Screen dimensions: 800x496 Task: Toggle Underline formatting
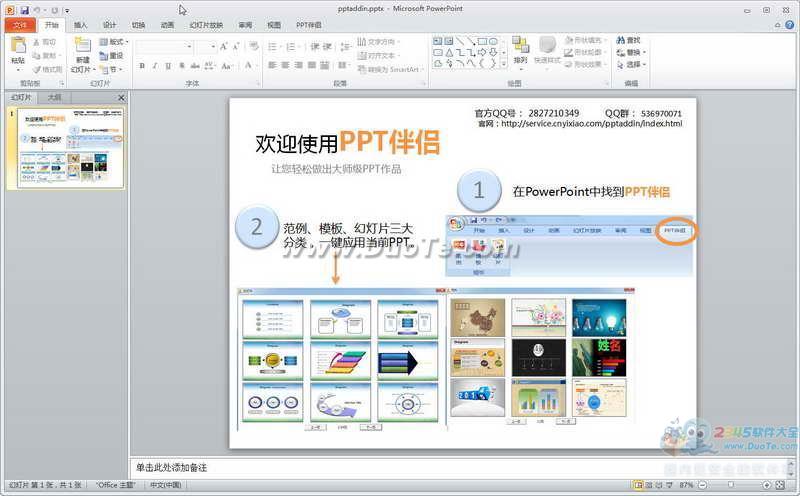point(168,66)
